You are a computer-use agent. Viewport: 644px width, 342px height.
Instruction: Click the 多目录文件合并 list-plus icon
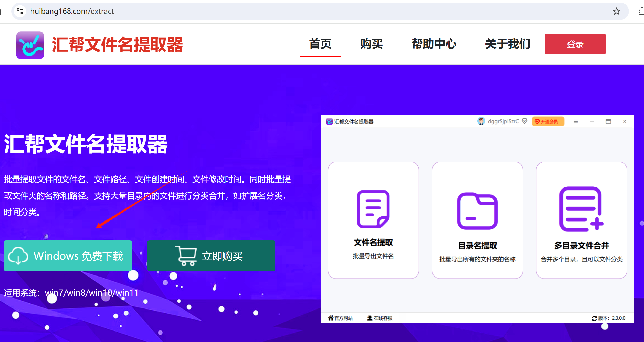tap(581, 209)
